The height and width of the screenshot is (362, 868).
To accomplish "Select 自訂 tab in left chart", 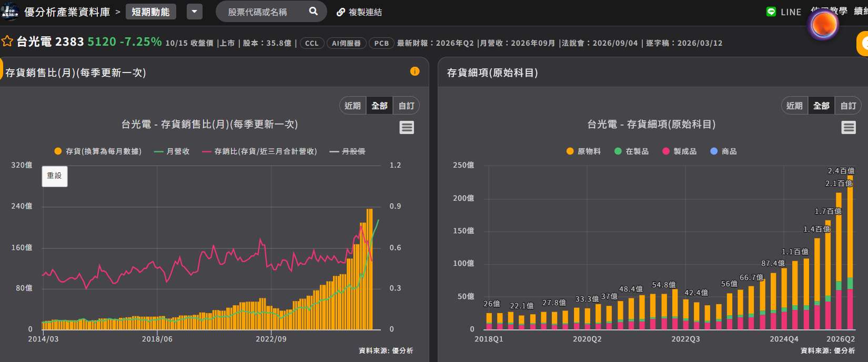I will pyautogui.click(x=406, y=106).
